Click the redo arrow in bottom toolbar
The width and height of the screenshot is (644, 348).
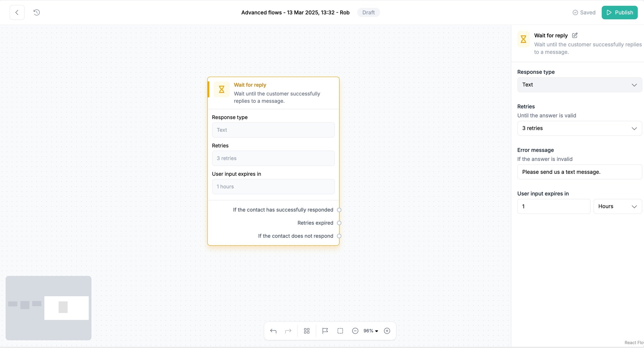point(288,331)
